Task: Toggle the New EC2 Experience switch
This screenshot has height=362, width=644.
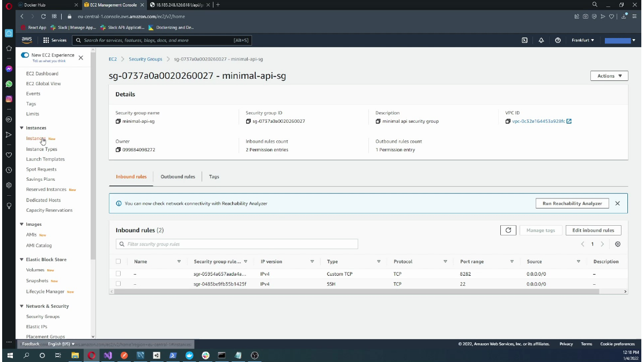Action: click(x=25, y=55)
